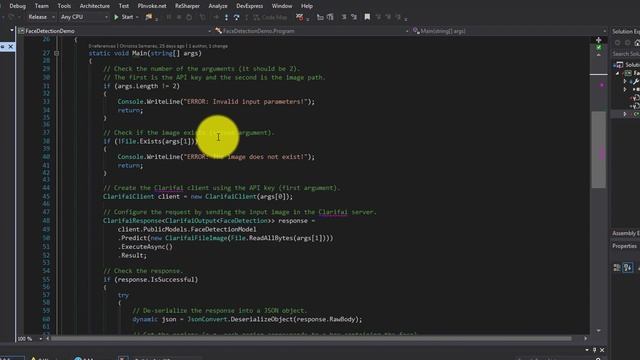Viewport: 640px width, 360px height.
Task: Open the Window menu
Action: coord(282,6)
